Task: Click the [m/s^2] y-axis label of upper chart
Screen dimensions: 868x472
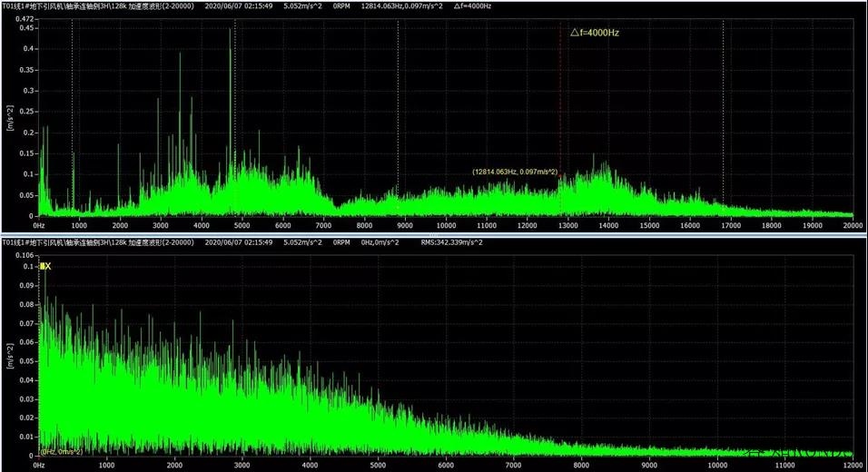Action: [7, 118]
